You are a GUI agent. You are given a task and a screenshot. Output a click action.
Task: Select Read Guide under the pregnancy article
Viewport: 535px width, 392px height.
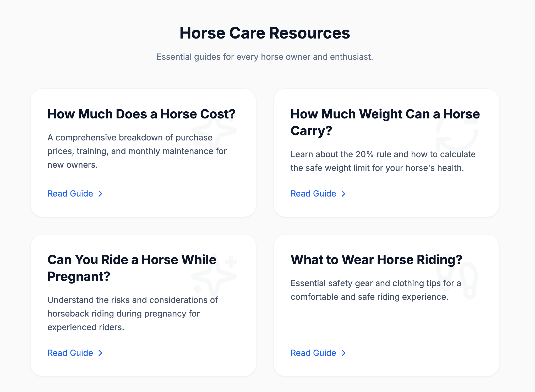70,353
